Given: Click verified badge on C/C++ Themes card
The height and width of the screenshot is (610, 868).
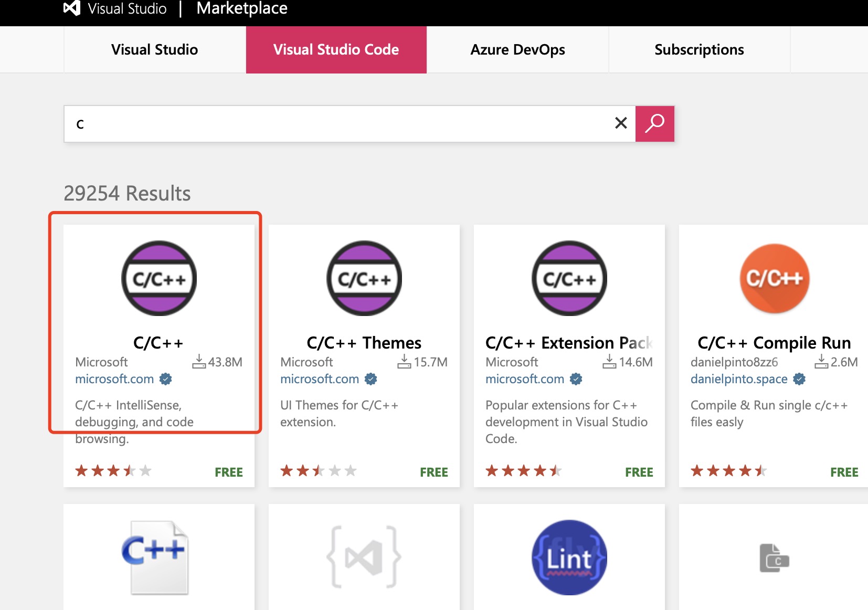Looking at the screenshot, I should [371, 379].
